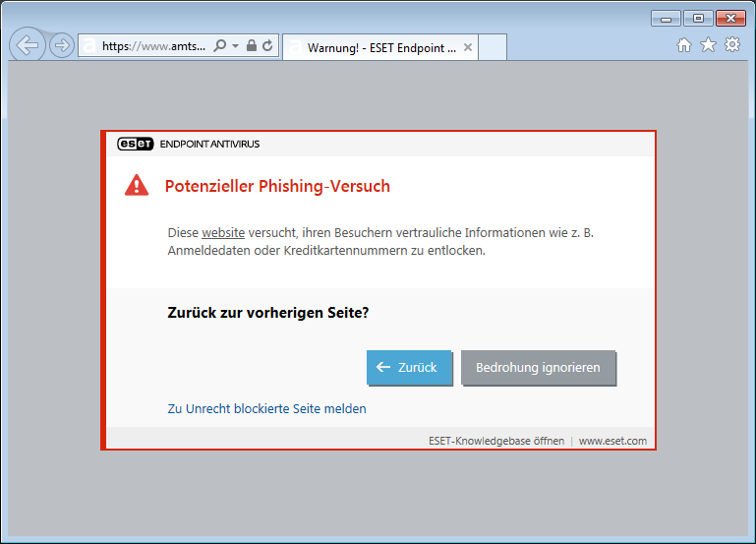Maximize the browser window
The width and height of the screenshot is (756, 544).
pos(698,19)
